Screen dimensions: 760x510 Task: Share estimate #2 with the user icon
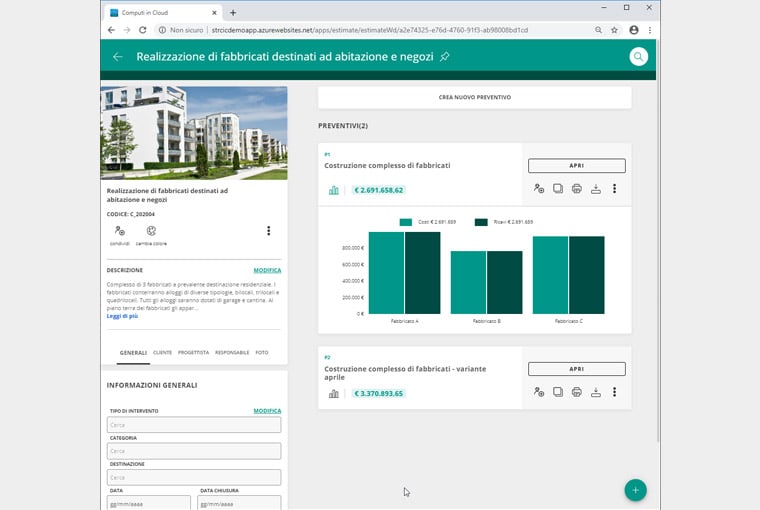(539, 392)
